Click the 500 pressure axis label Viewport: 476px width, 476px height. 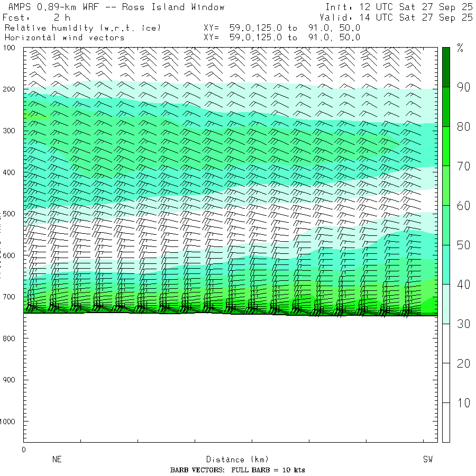coord(9,214)
